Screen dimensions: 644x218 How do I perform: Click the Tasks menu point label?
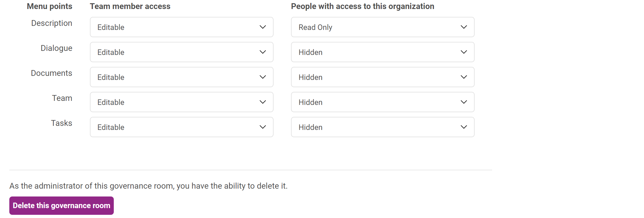pyautogui.click(x=61, y=123)
